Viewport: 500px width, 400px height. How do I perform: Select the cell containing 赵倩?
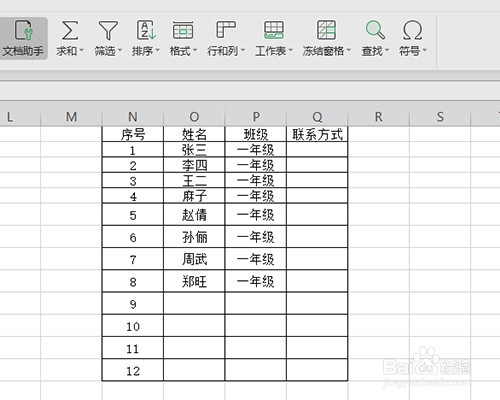pyautogui.click(x=194, y=214)
